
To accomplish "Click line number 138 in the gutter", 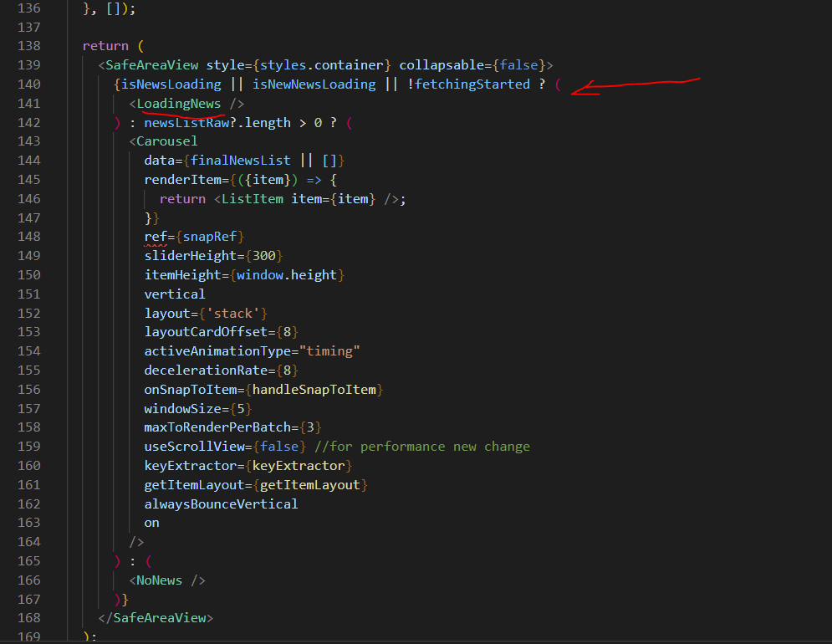I will (28, 46).
